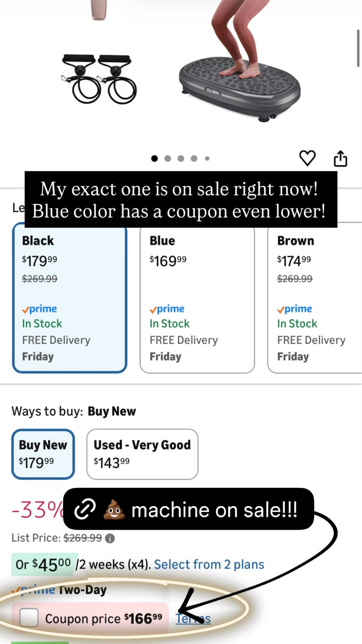Open Select from 2 plans link
The height and width of the screenshot is (644, 362).
[x=209, y=564]
